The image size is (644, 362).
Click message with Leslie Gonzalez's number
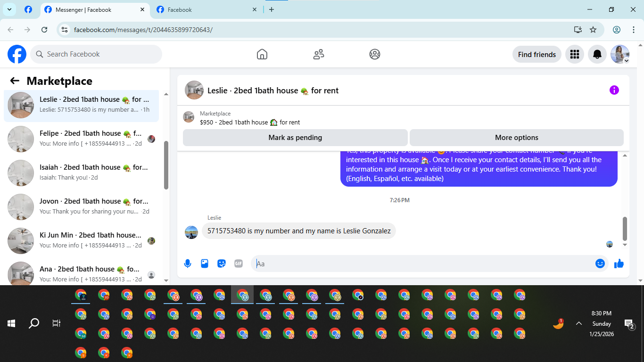[299, 231]
